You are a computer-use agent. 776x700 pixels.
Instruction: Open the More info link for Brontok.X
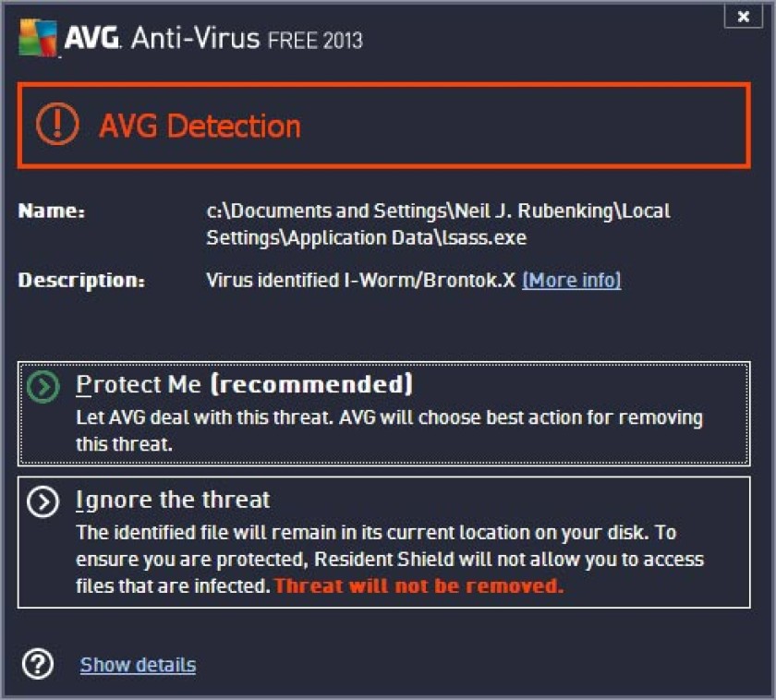coord(572,280)
